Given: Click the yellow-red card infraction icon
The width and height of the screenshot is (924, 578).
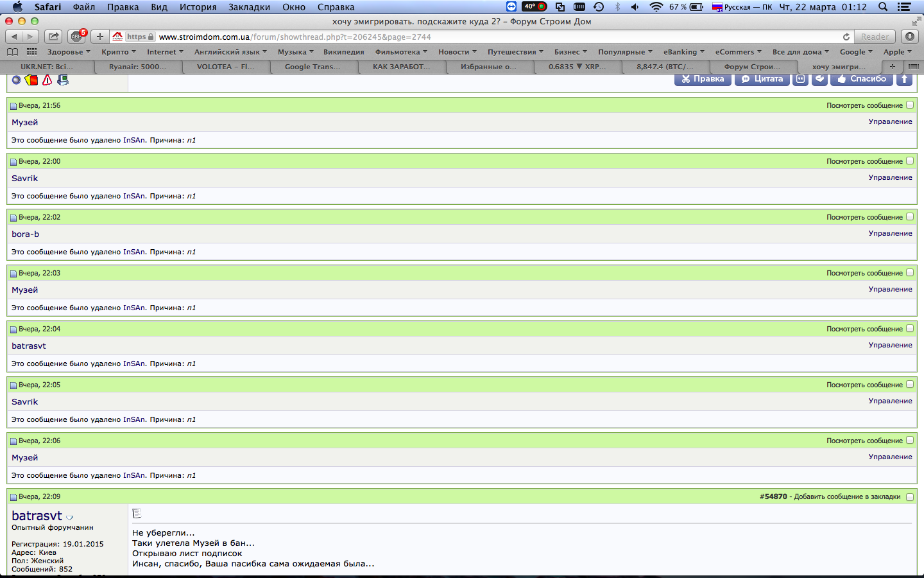Looking at the screenshot, I should [x=31, y=80].
